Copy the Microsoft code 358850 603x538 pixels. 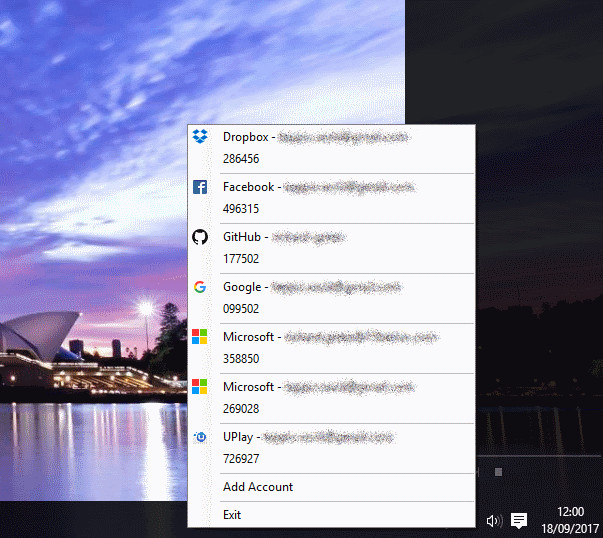241,359
